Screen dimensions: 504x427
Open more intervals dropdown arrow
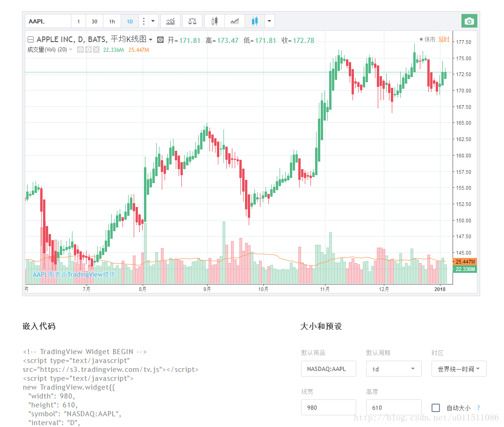pos(153,21)
